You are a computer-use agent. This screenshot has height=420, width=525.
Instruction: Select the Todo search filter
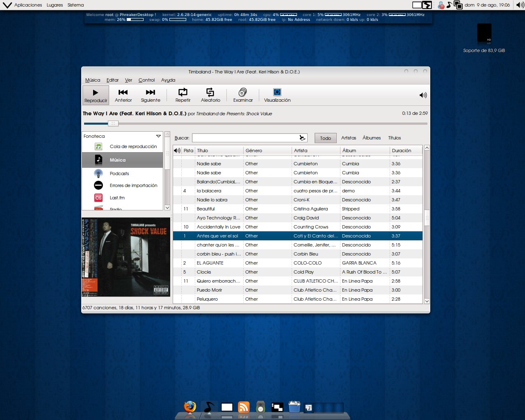325,138
